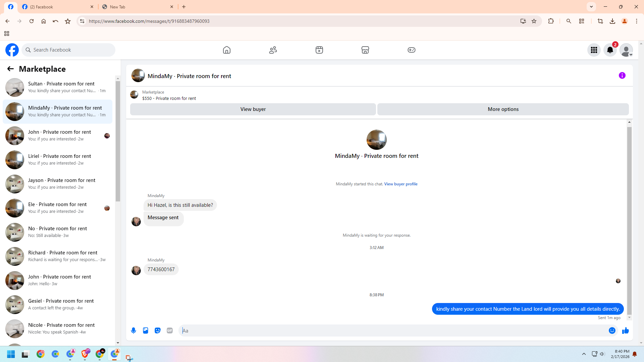Send a thumbs-up like

[x=626, y=330]
